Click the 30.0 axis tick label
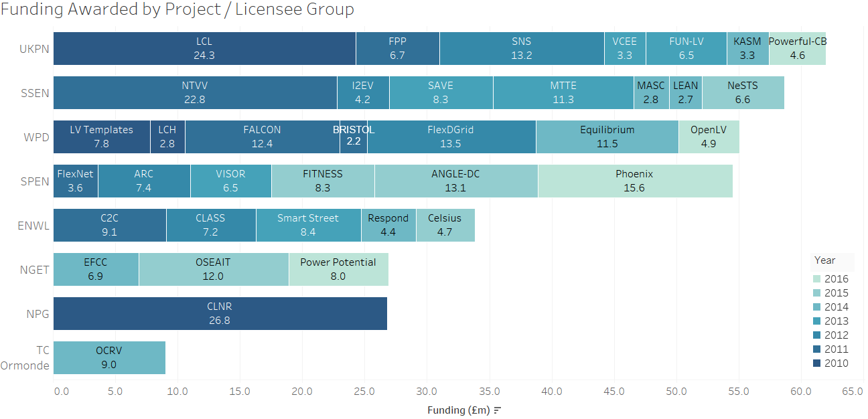The width and height of the screenshot is (868, 419). click(427, 392)
